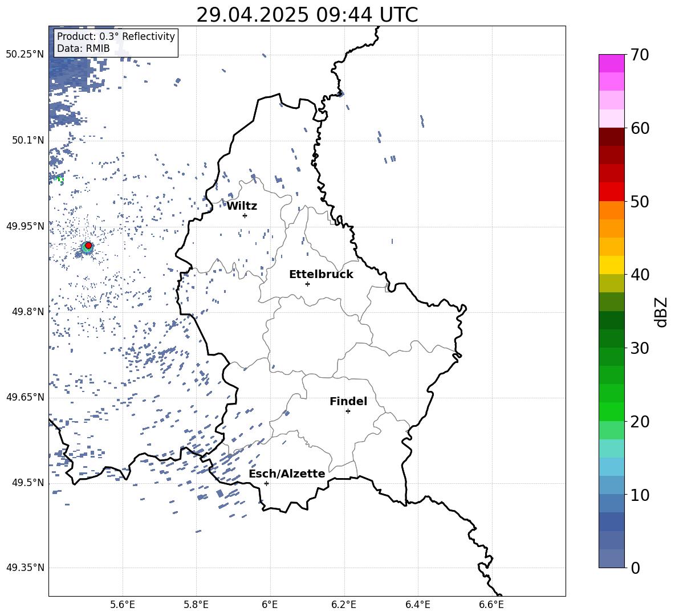This screenshot has width=675, height=616.
Task: Click the dBZ colorbar axis label
Action: (661, 312)
